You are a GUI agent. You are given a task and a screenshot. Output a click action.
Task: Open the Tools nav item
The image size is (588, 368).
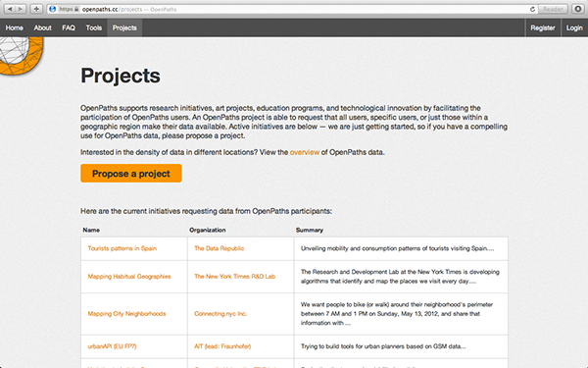(94, 27)
